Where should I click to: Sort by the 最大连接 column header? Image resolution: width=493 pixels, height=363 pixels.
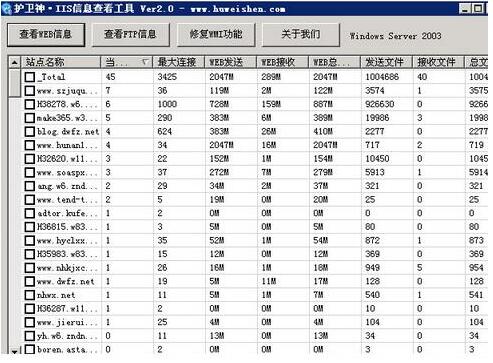[179, 62]
